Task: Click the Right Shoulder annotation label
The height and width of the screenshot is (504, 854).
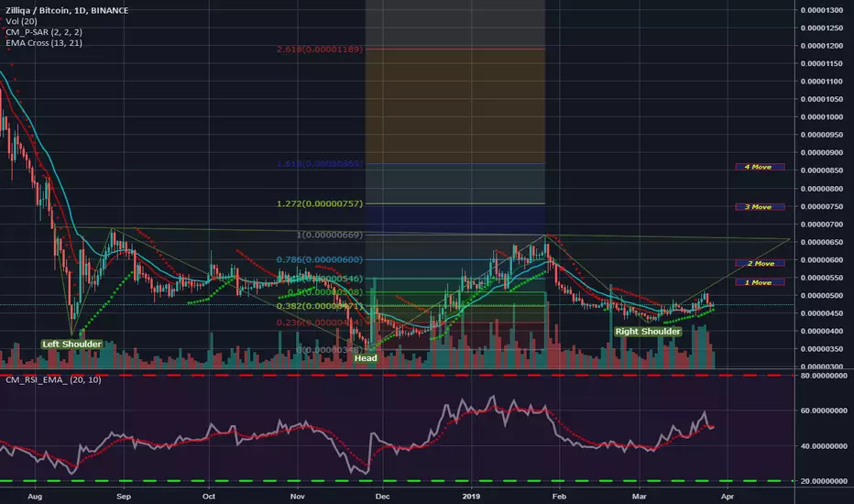Action: pyautogui.click(x=648, y=332)
